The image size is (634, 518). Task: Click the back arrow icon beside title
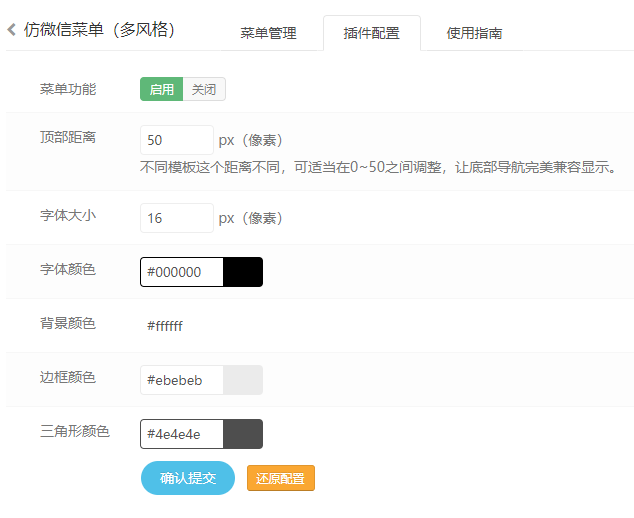click(x=12, y=30)
